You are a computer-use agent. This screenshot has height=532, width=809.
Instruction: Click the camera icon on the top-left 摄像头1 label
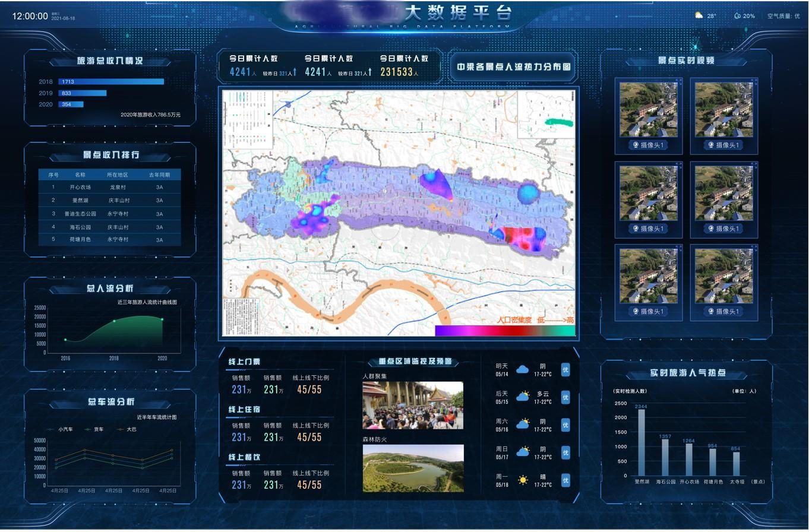pyautogui.click(x=636, y=145)
